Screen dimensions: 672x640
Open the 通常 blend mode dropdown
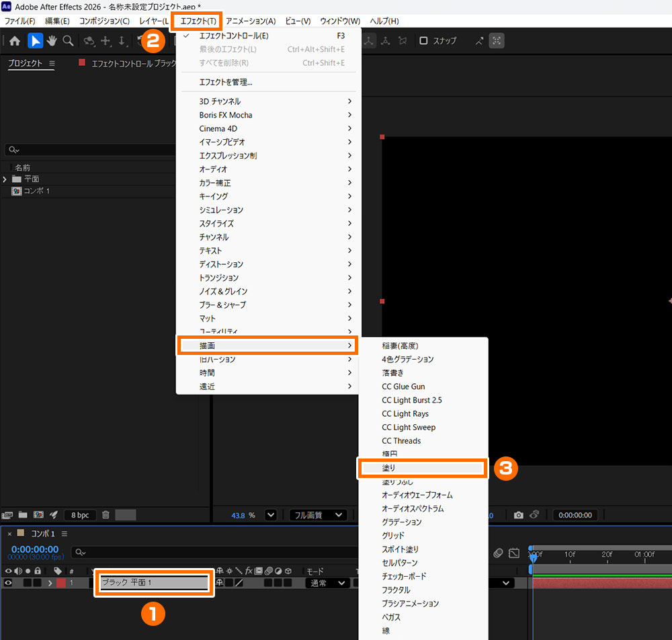click(x=327, y=583)
